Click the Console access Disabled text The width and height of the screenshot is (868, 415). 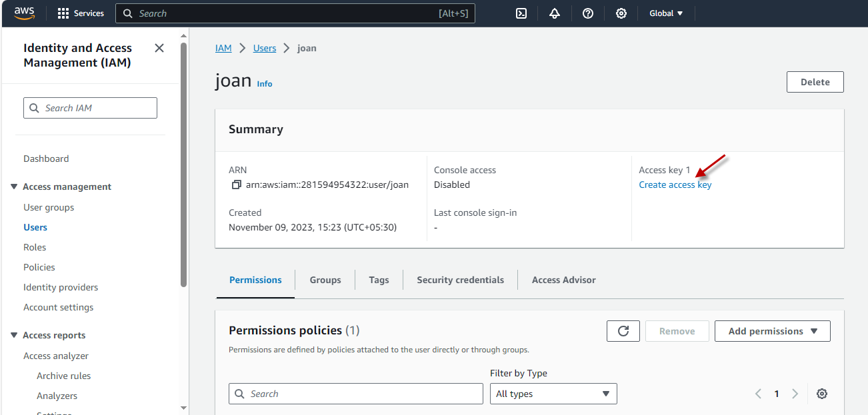(x=452, y=185)
